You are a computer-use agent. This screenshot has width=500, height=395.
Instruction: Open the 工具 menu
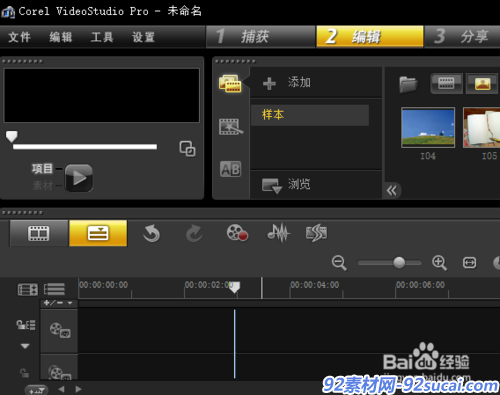coord(102,37)
